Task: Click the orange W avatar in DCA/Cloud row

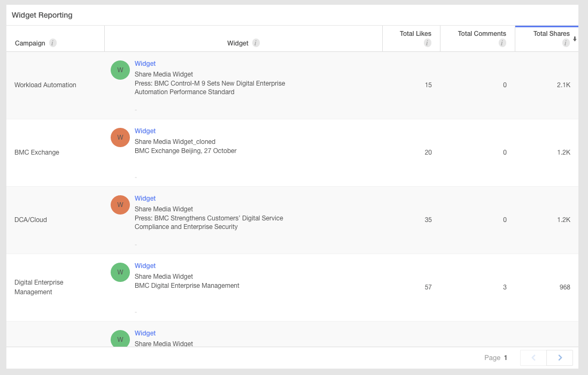Action: coord(120,204)
